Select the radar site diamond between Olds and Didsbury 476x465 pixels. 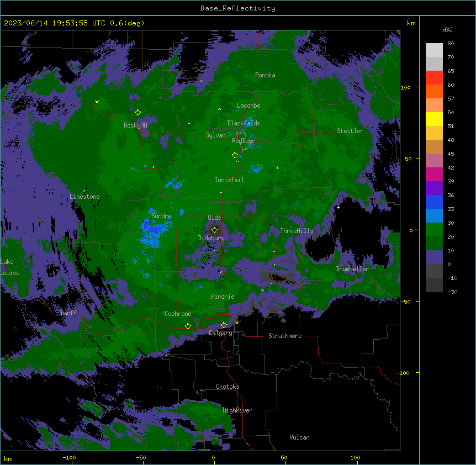[214, 230]
